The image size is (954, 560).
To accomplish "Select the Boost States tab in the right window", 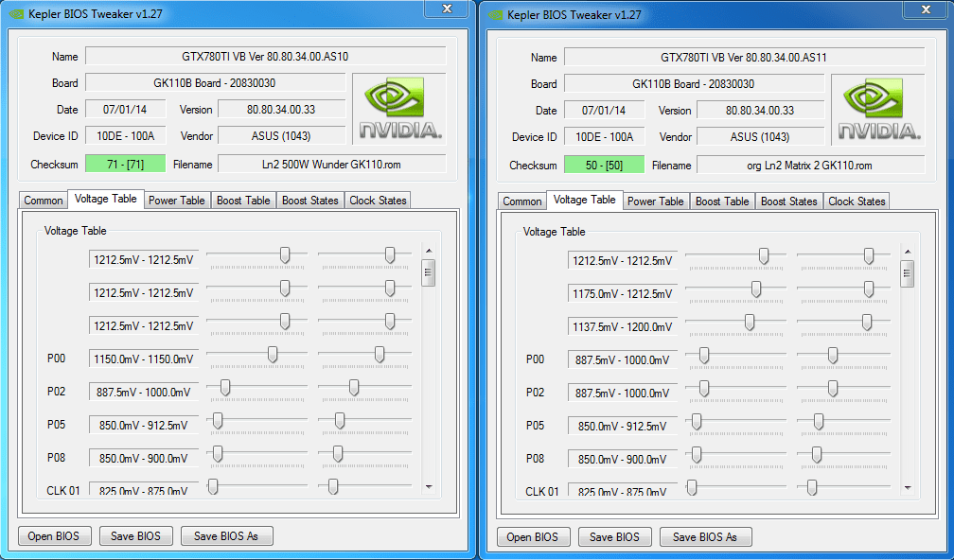I will tap(789, 201).
